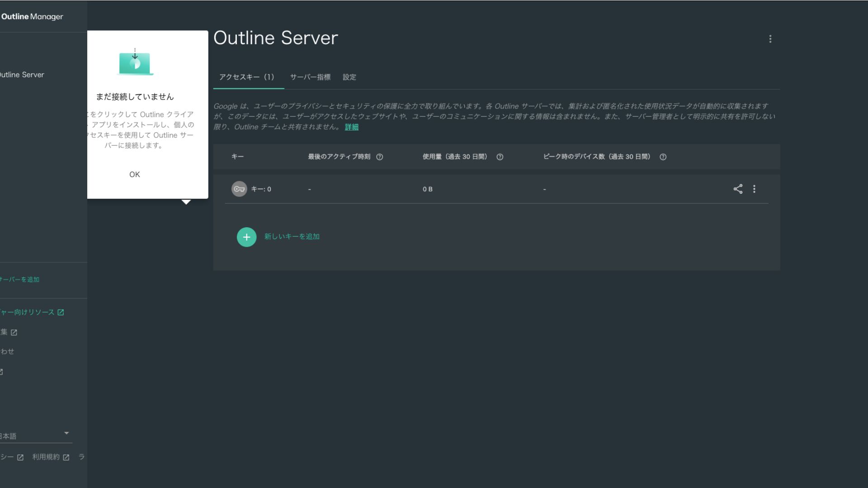868x488 pixels.
Task: Click the laptop download illustration in popup
Action: [136, 62]
